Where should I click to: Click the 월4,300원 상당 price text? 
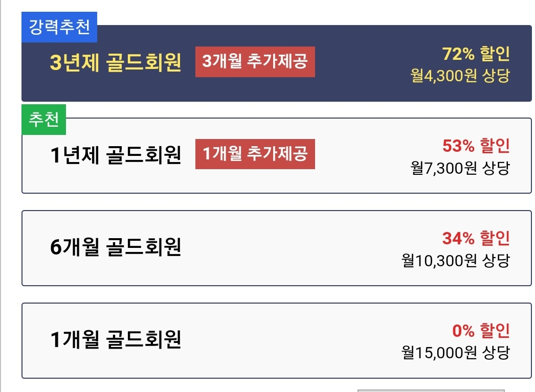click(x=460, y=76)
